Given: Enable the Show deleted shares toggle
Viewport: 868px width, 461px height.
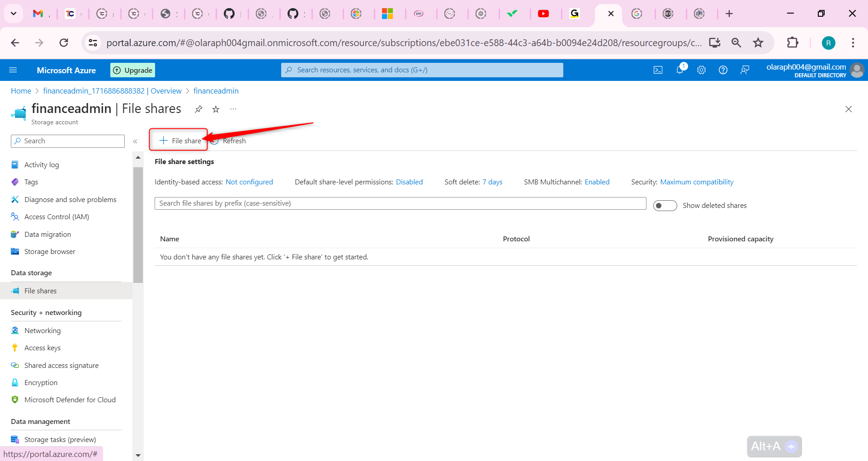Looking at the screenshot, I should pos(665,205).
